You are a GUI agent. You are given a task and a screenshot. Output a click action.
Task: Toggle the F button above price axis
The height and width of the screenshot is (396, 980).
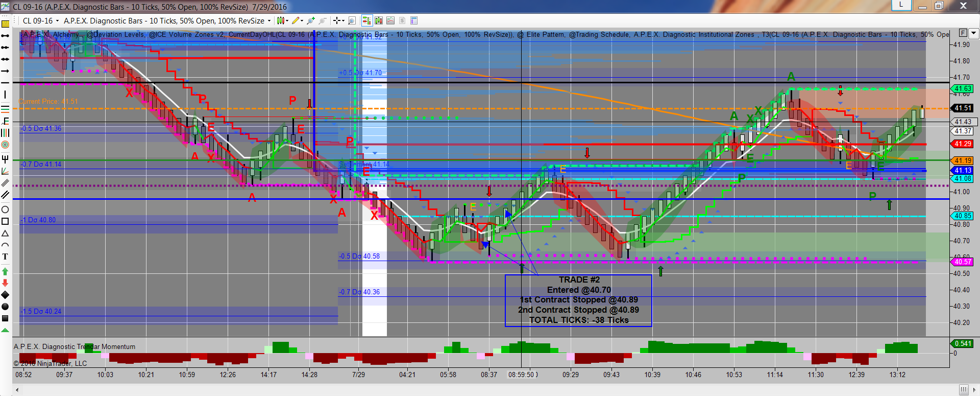pos(963,33)
